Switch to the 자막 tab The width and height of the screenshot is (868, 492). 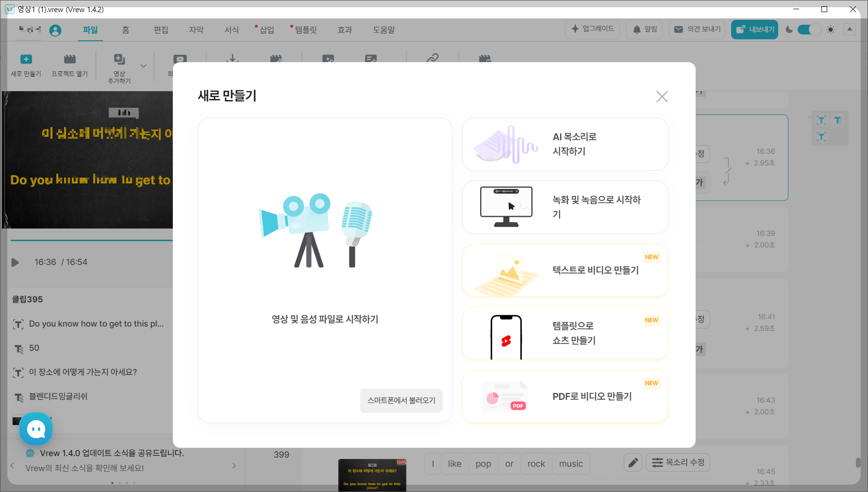196,30
